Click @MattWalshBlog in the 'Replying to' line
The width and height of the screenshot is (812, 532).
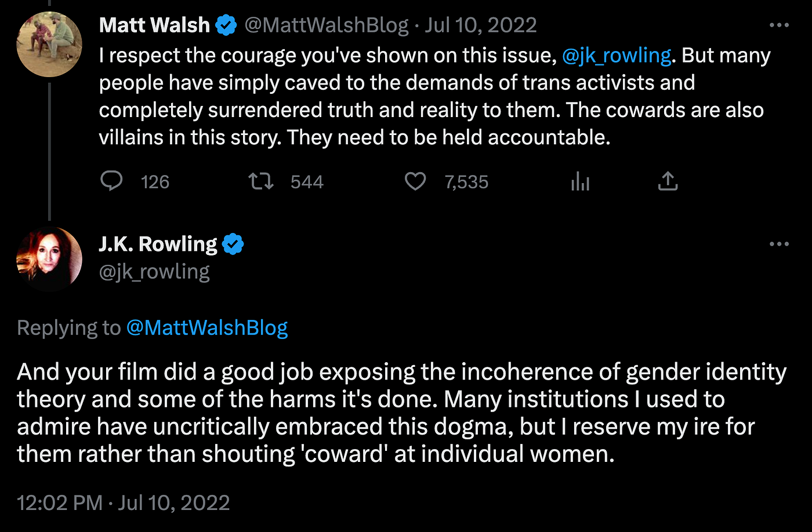pyautogui.click(x=207, y=328)
